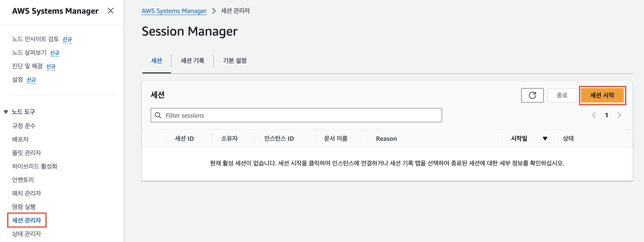The height and width of the screenshot is (242, 644).
Task: Click the Session Manager page heading
Action: pyautogui.click(x=190, y=31)
